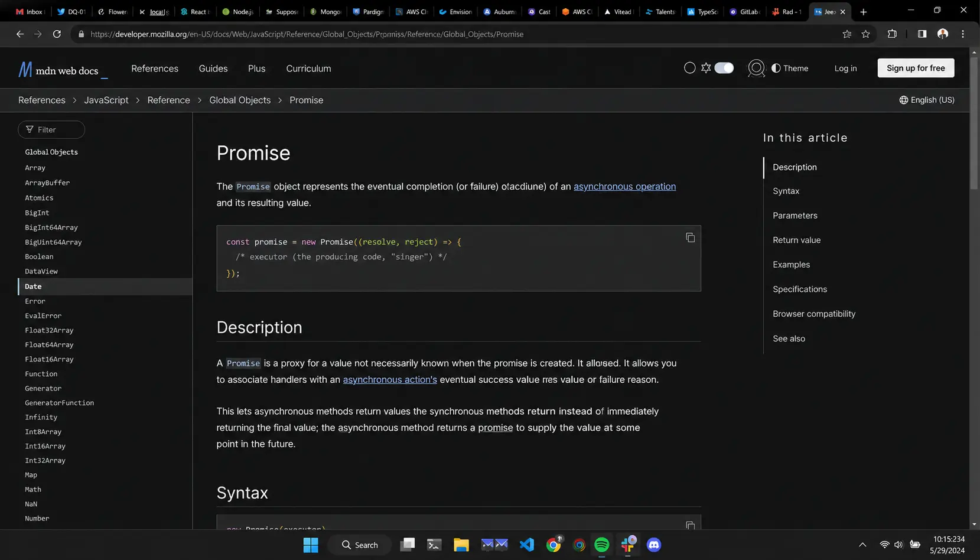Click the taskbar Search box
Screen dimensions: 980x560
pos(360,545)
